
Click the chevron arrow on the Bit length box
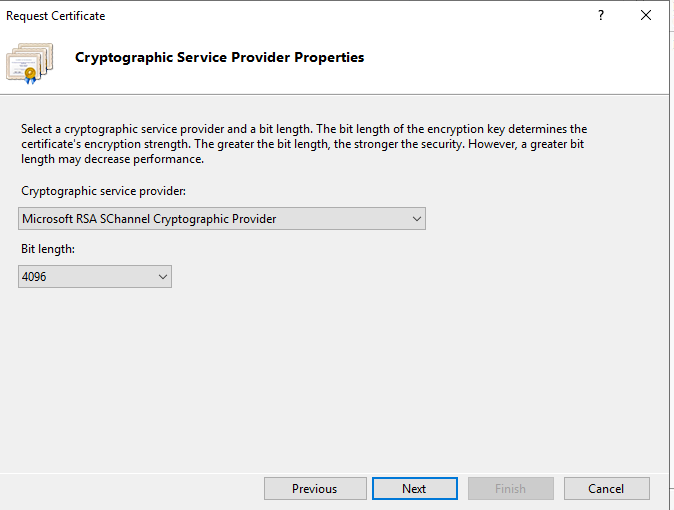click(163, 277)
